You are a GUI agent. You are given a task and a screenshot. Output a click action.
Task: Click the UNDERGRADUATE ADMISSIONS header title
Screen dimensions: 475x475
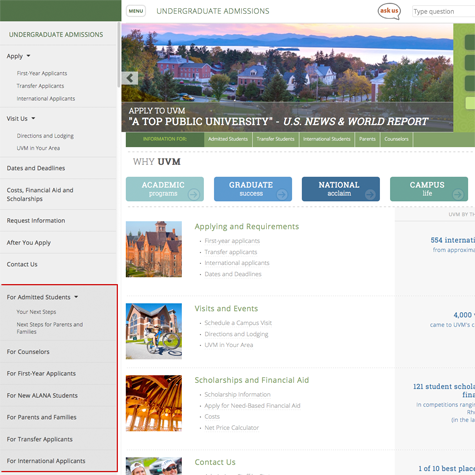213,11
